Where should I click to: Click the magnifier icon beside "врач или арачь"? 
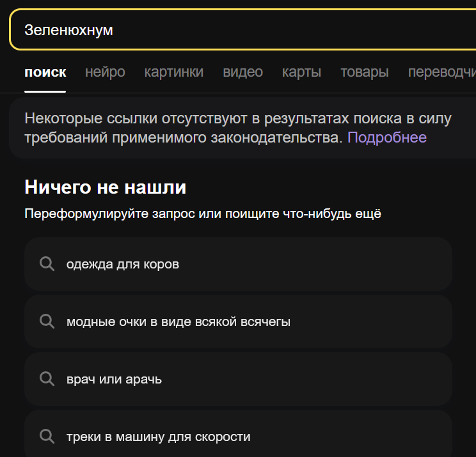click(47, 379)
